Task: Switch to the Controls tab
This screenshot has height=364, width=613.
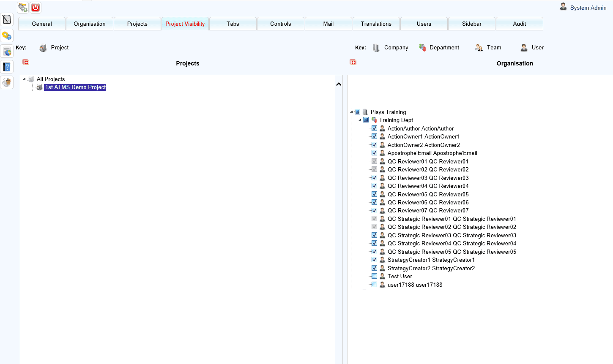Action: point(281,24)
